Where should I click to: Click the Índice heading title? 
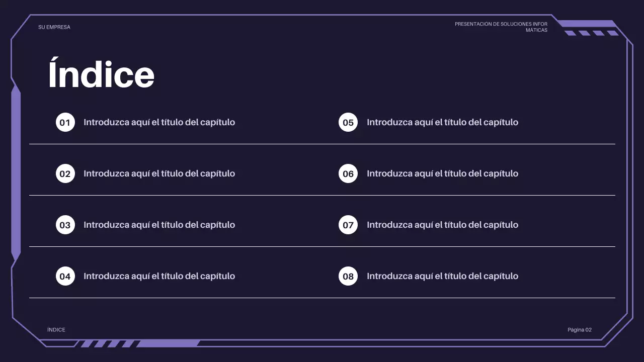(101, 74)
